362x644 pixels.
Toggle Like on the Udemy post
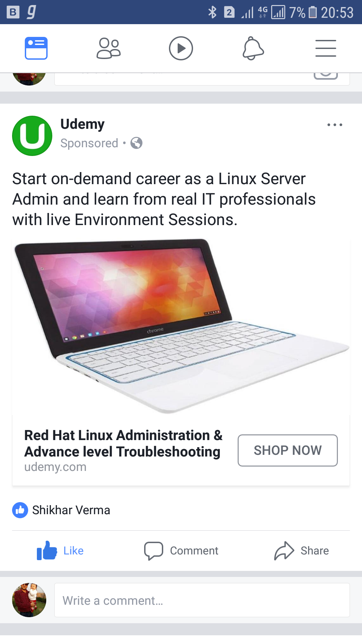pos(60,551)
